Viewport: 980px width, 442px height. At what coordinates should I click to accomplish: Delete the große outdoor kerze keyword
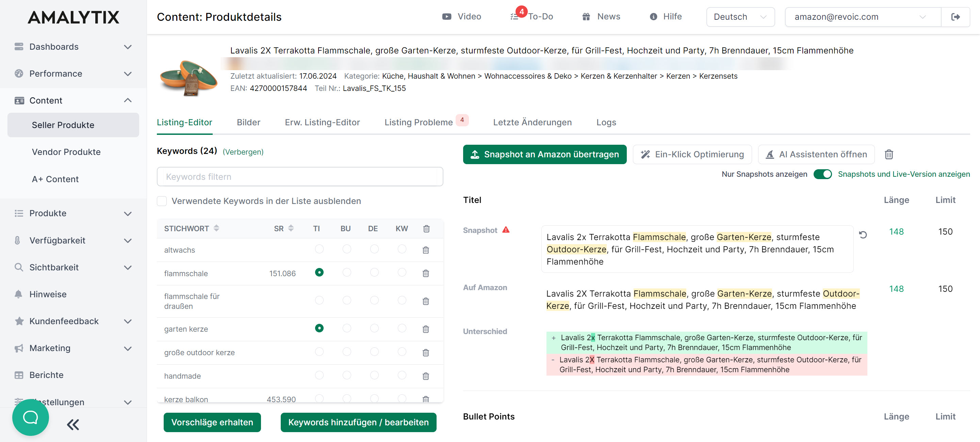coord(426,352)
